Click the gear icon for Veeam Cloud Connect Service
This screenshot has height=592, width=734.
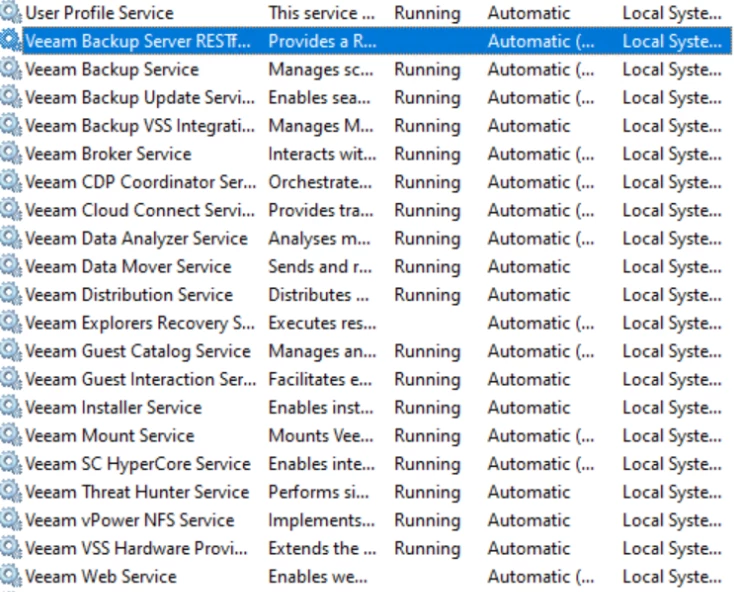10,210
